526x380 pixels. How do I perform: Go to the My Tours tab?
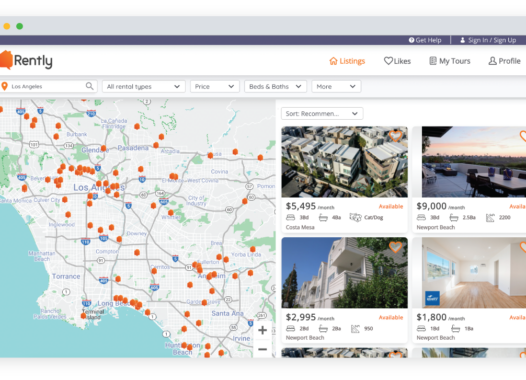450,61
